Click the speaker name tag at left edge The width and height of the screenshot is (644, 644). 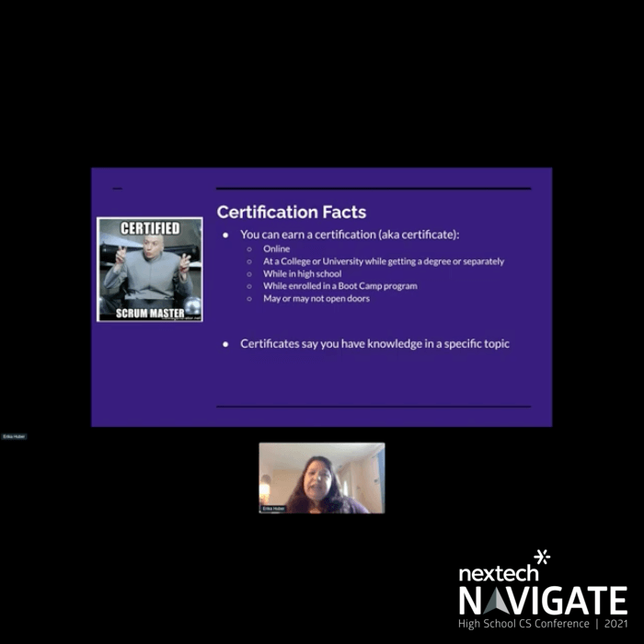pyautogui.click(x=14, y=437)
